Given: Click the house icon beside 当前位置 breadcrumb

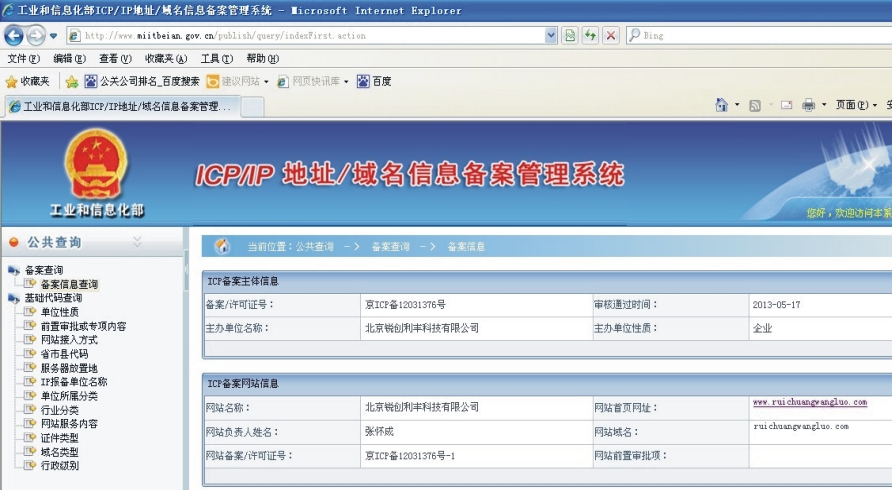Looking at the screenshot, I should coord(222,246).
